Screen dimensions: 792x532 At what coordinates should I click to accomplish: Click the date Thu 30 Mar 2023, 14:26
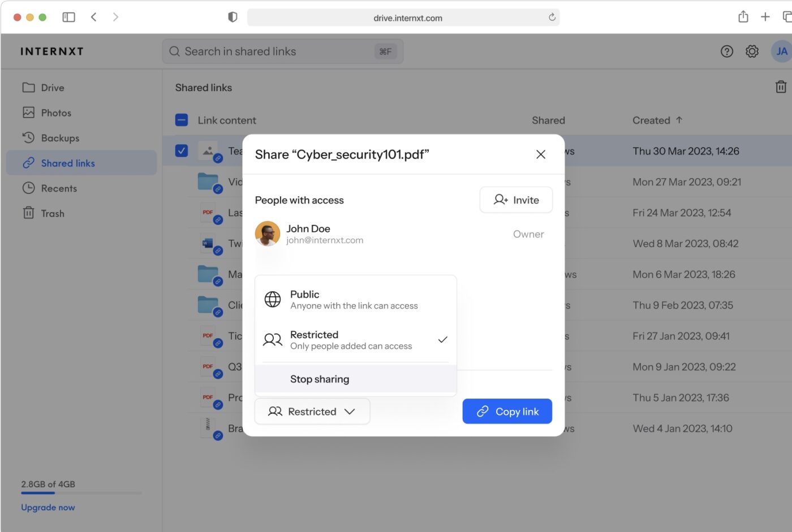point(686,151)
